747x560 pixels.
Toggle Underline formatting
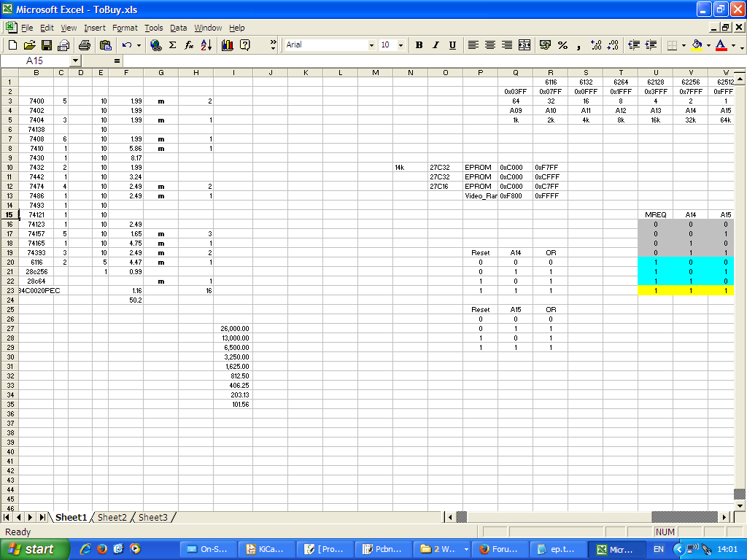tap(452, 45)
